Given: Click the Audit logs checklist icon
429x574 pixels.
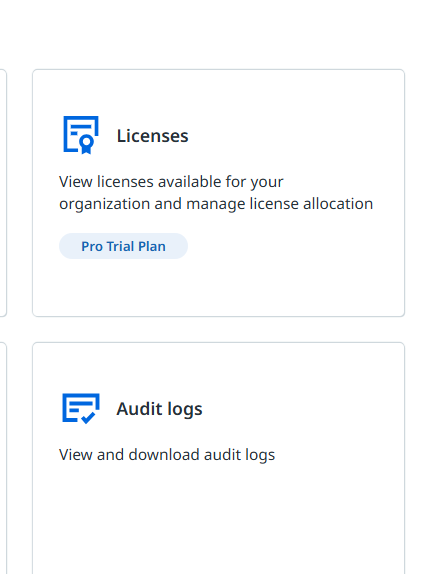Looking at the screenshot, I should [81, 409].
